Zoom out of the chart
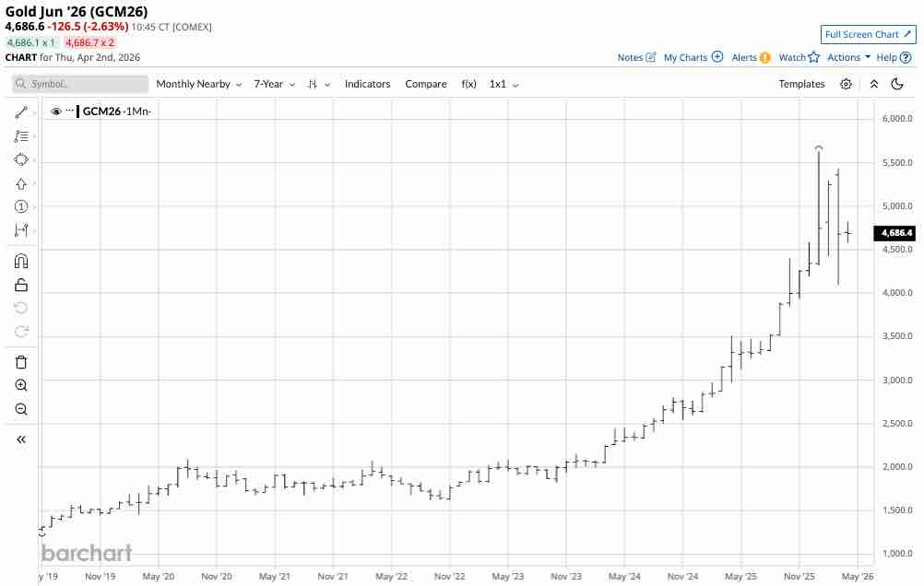This screenshot has height=586, width=924. (21, 409)
